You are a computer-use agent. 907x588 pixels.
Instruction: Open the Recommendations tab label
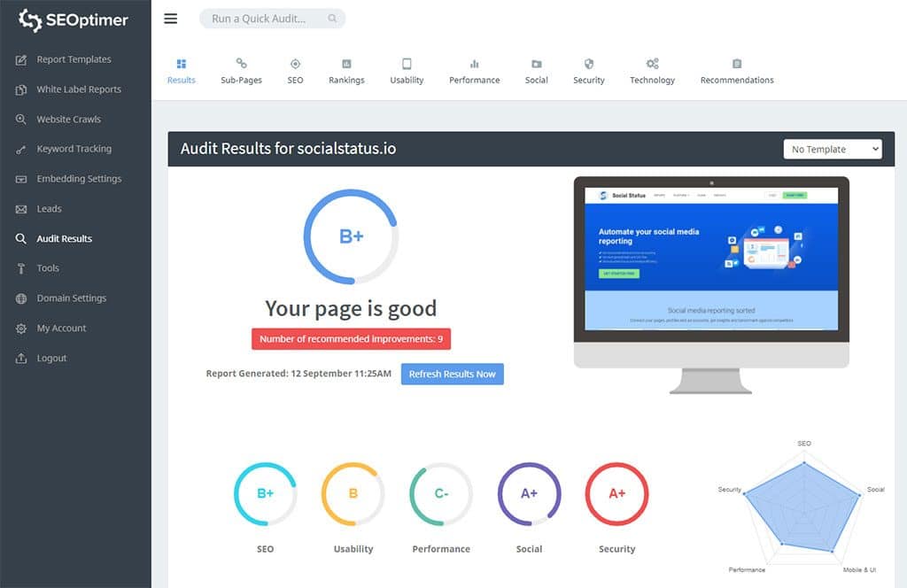(x=737, y=81)
